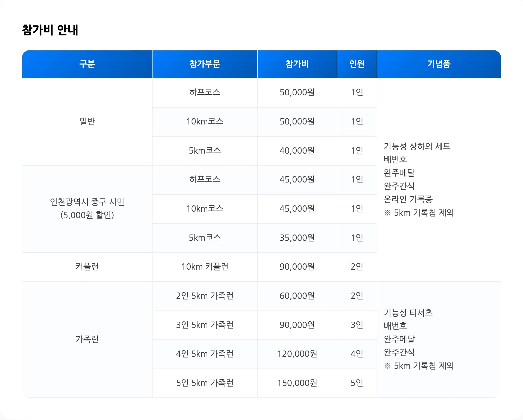Click the 구분 column header
Viewport: 523px width, 420px height.
tap(87, 64)
